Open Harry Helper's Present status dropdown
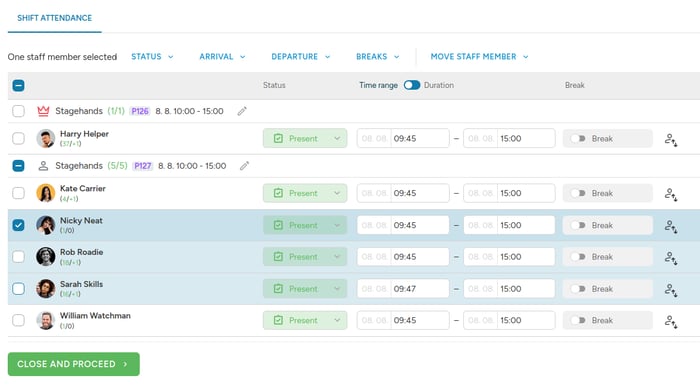The height and width of the screenshot is (385, 700). tap(305, 138)
